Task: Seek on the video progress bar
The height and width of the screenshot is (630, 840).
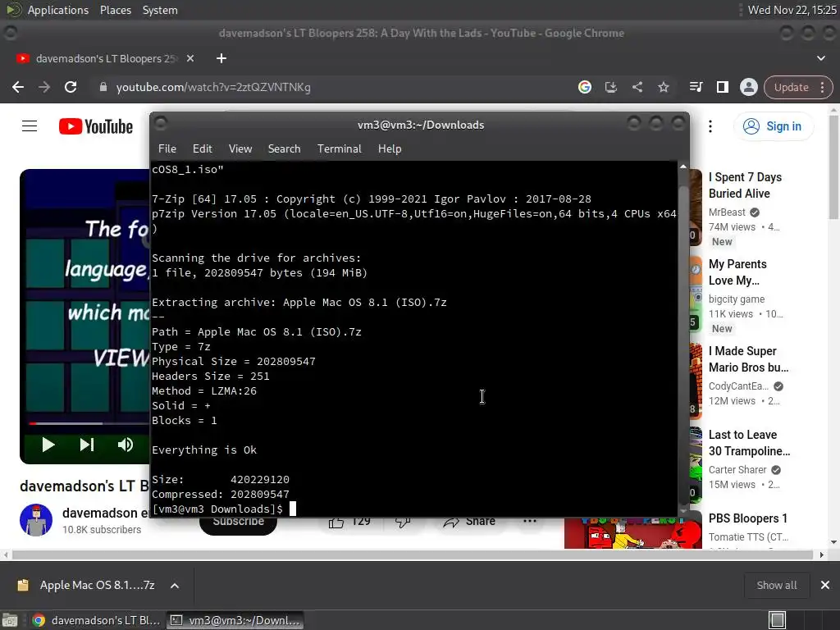Action: tap(89, 423)
